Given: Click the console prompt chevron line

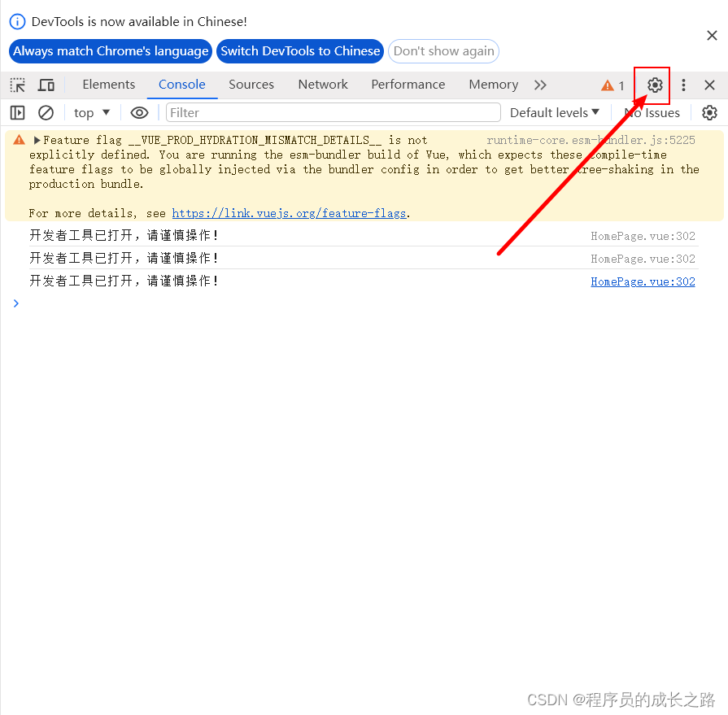Looking at the screenshot, I should click(x=16, y=303).
